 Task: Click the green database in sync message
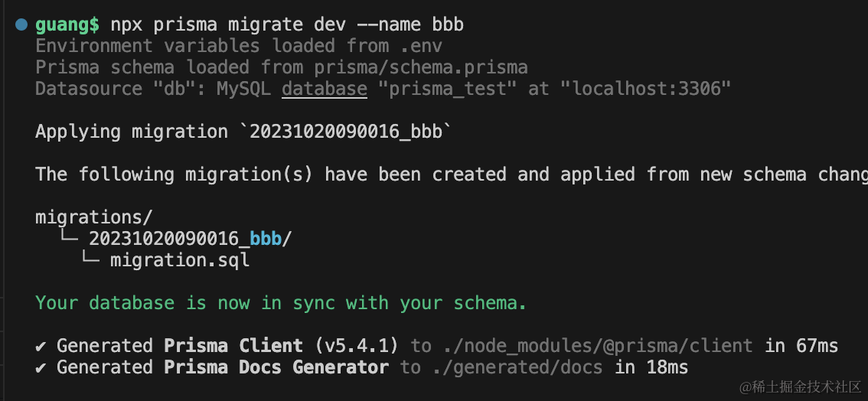pos(281,303)
